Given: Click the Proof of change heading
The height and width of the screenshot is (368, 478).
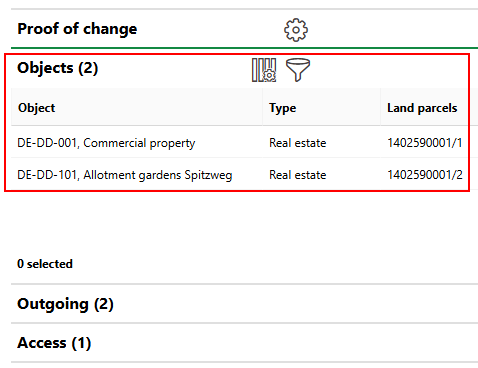Looking at the screenshot, I should point(77,29).
